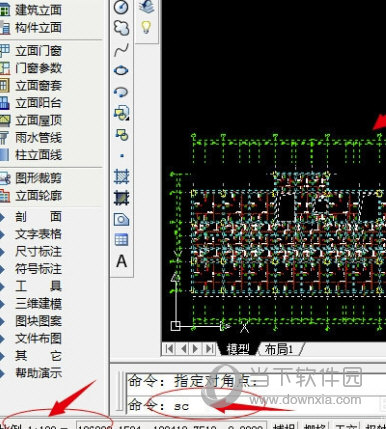Image resolution: width=386 pixels, height=429 pixels.
Task: Choose the Gradient fill tool
Action: point(121,198)
